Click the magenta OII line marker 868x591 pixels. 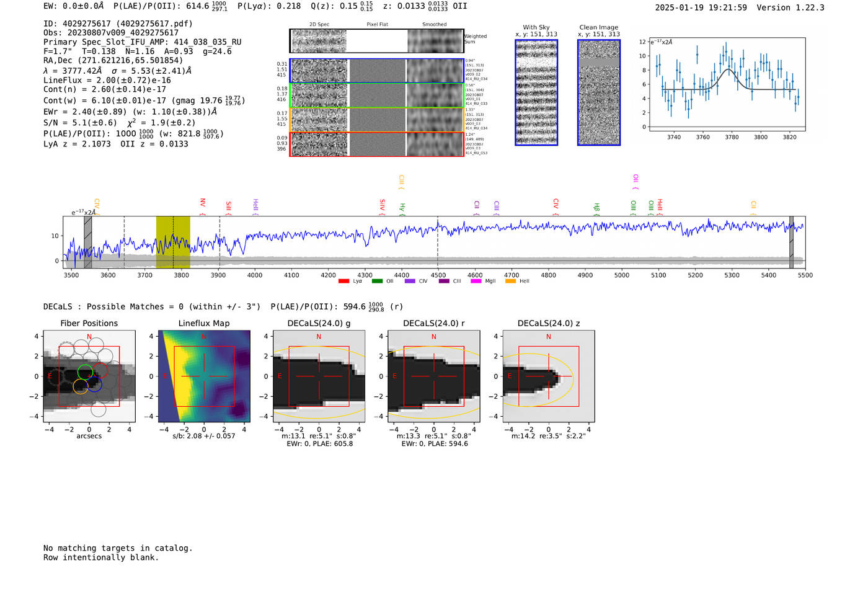click(635, 181)
